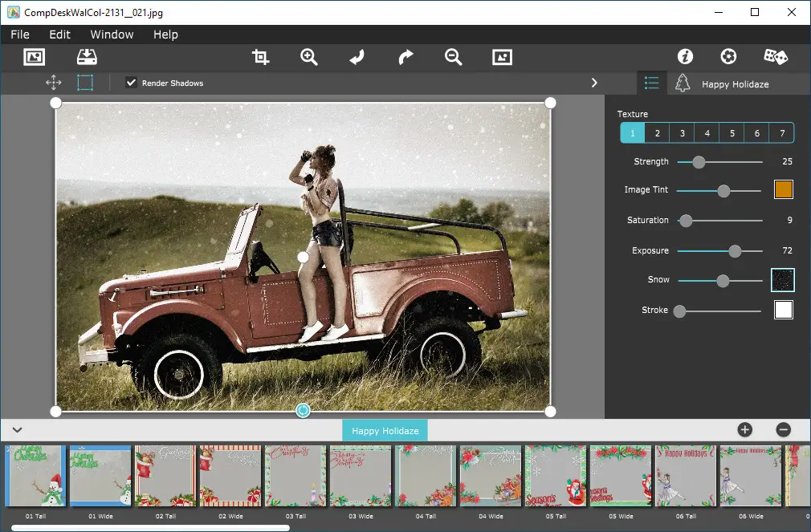Screen dimensions: 811x532
Task: Click the open image icon
Action: [x=34, y=57]
